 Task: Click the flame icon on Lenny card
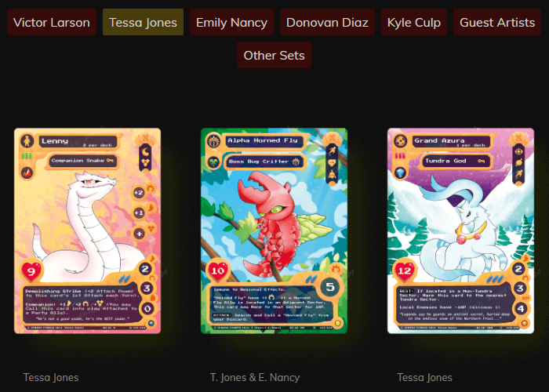[x=27, y=172]
